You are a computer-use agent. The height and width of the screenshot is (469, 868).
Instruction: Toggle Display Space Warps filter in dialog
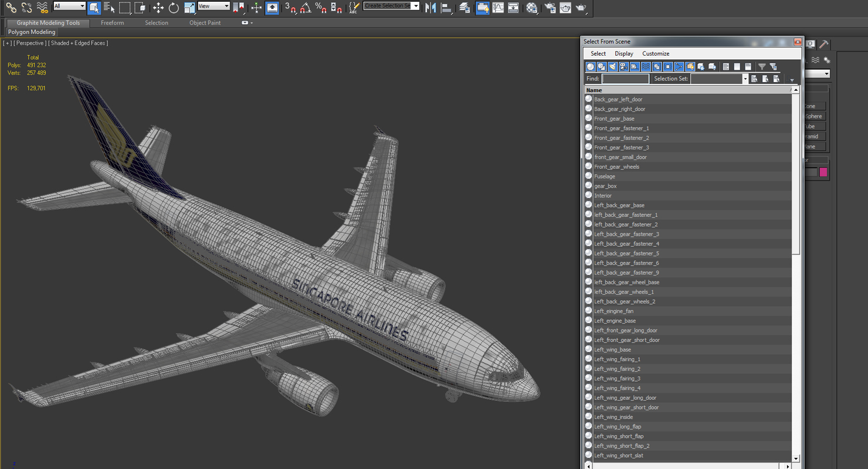[646, 67]
